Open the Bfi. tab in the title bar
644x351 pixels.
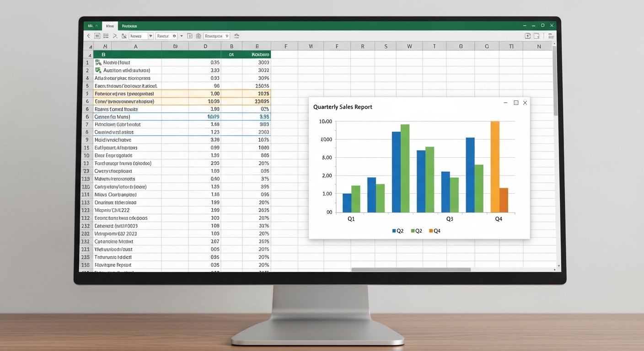pos(92,26)
